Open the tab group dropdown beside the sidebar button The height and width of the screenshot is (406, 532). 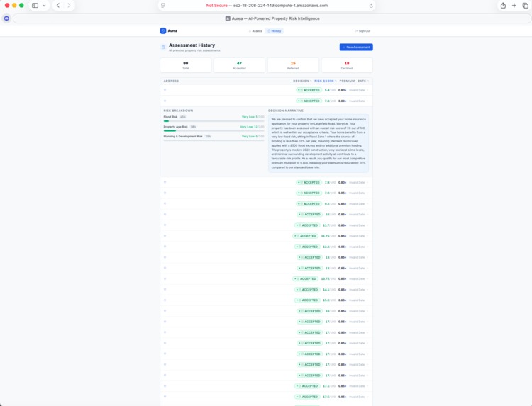click(44, 6)
